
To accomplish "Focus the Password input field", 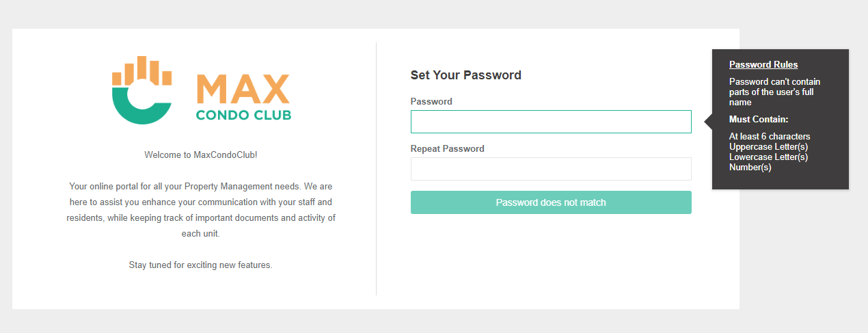I will click(x=550, y=122).
